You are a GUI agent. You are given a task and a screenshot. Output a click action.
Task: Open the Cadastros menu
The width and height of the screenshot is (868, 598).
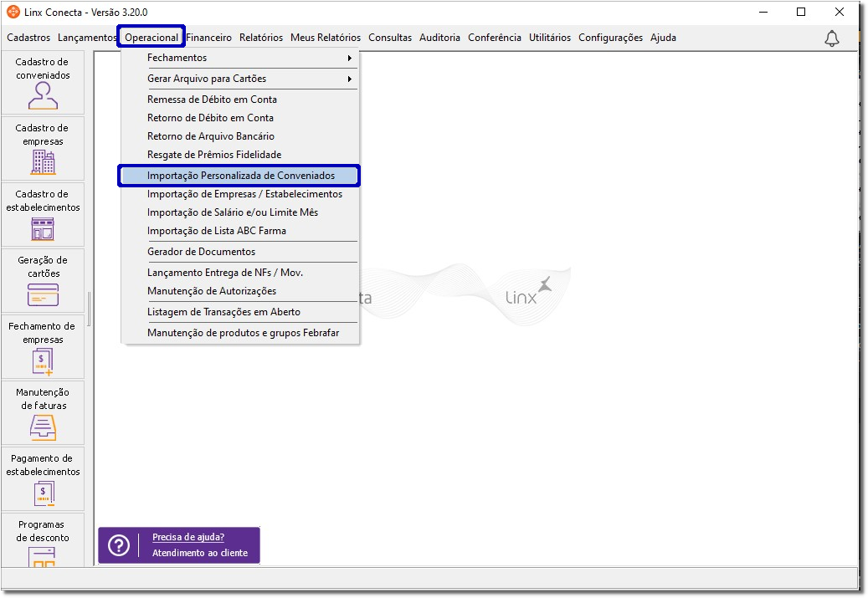pos(28,38)
